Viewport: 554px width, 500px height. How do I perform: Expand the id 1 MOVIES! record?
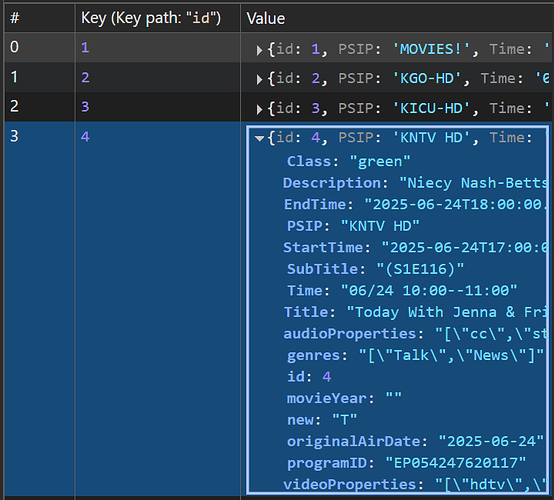(x=259, y=50)
